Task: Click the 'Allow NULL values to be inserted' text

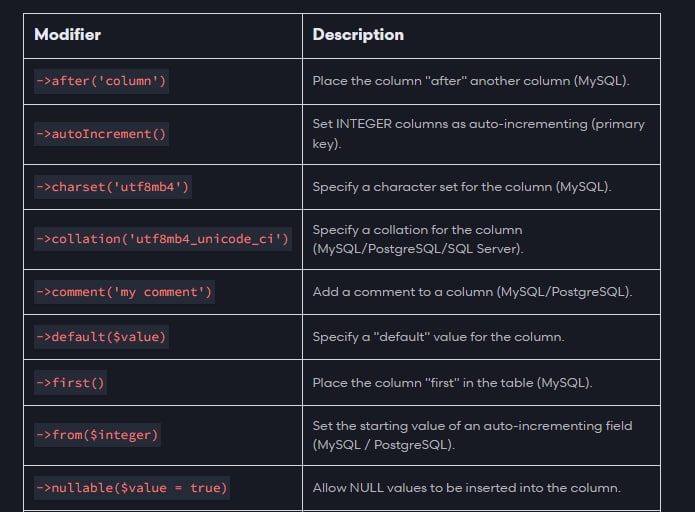Action: (x=466, y=488)
